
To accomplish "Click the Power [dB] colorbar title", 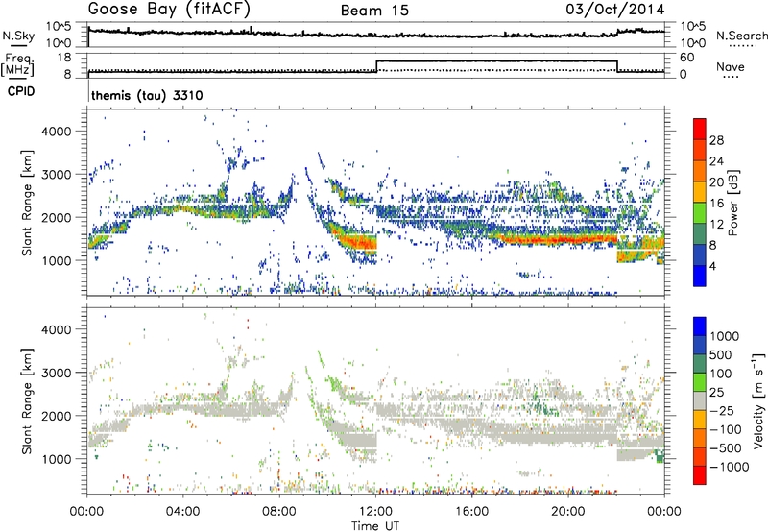I will [x=733, y=203].
